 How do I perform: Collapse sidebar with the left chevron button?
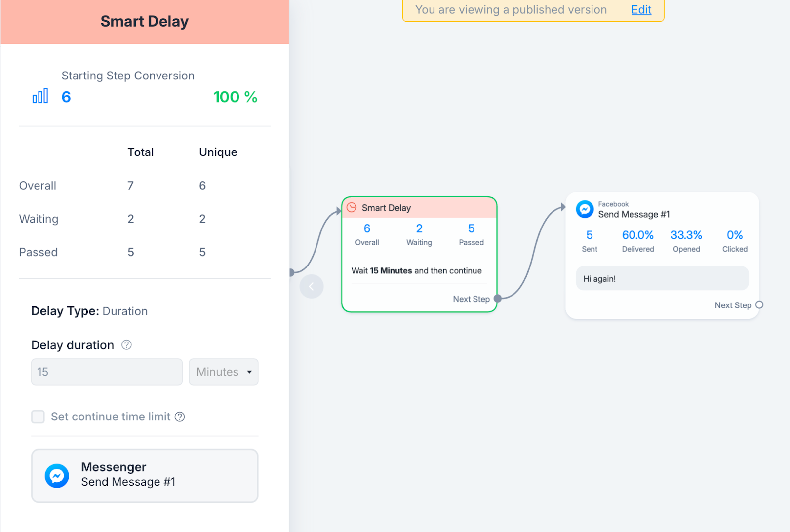point(312,286)
